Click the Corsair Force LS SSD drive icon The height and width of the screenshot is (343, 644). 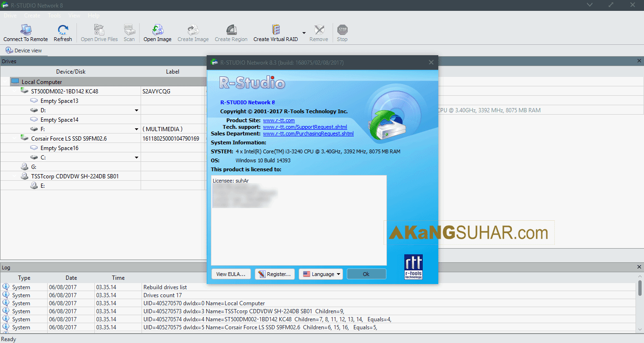(x=24, y=138)
